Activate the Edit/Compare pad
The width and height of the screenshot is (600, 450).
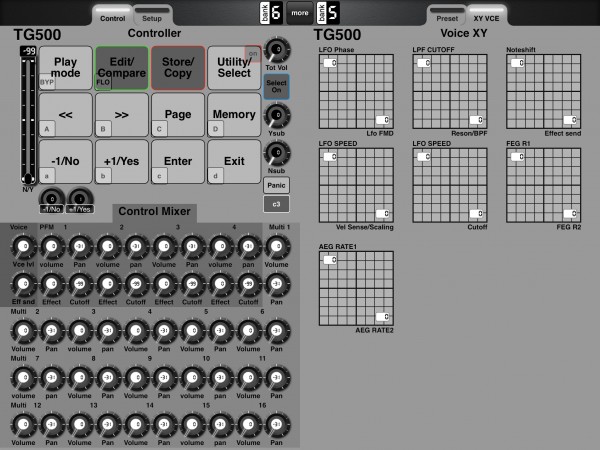122,68
